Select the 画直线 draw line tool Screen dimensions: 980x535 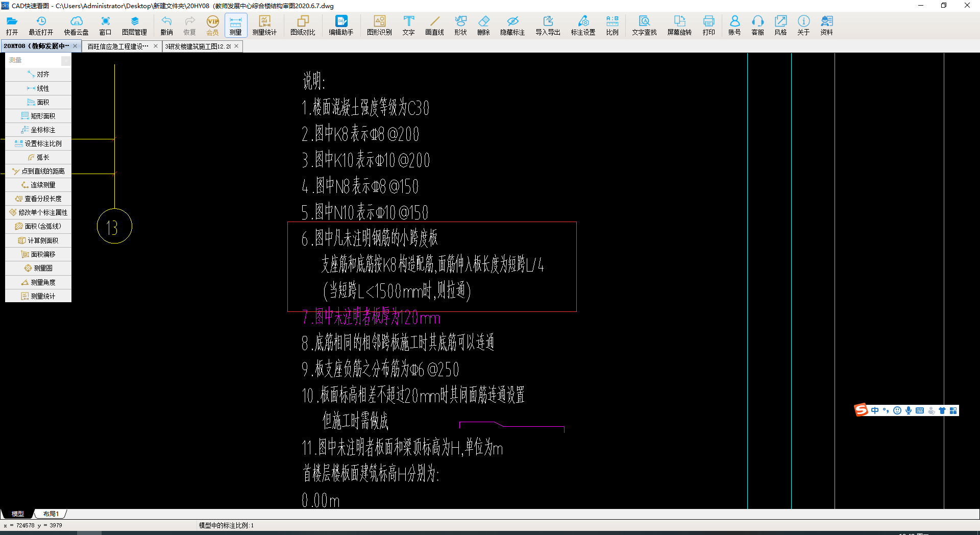coord(434,26)
